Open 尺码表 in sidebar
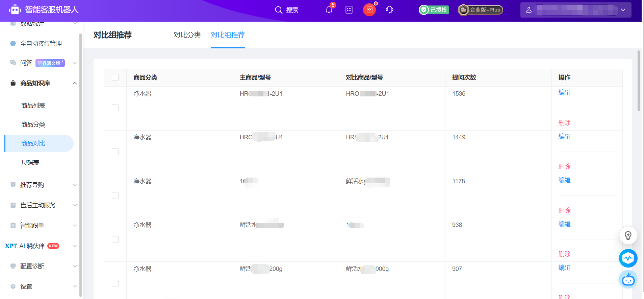This screenshot has width=644, height=299. 30,163
